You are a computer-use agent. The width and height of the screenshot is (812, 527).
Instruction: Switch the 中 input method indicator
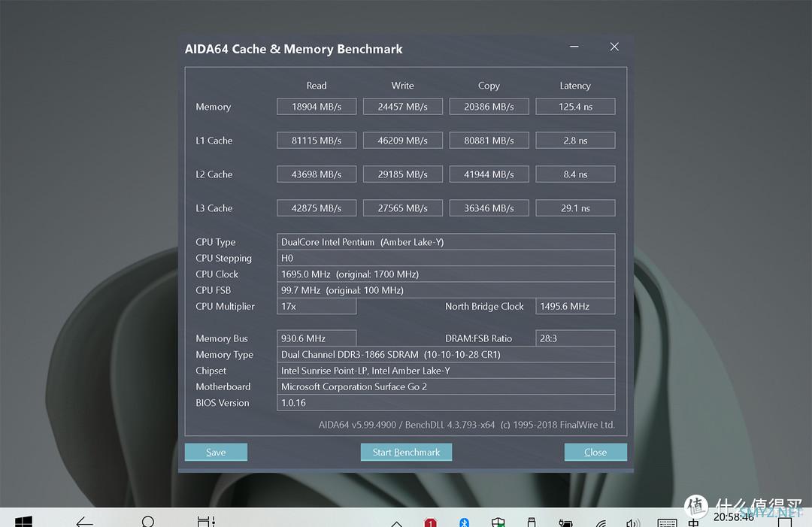click(693, 522)
